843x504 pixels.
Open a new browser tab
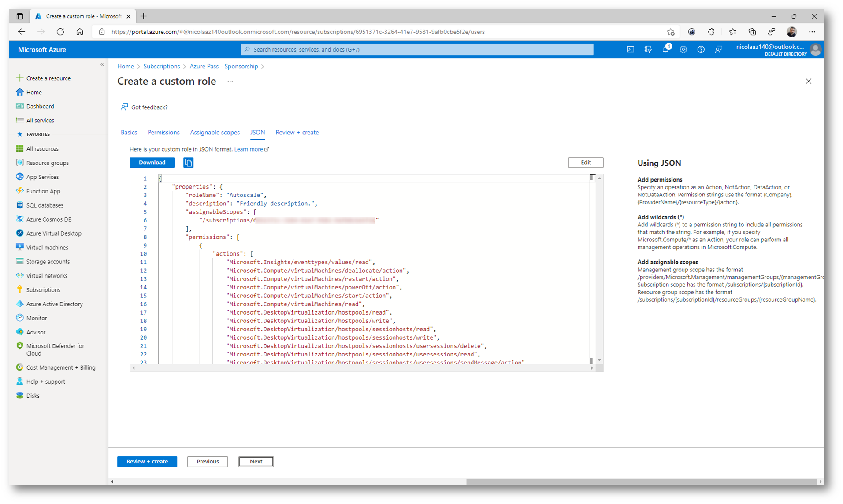(143, 16)
